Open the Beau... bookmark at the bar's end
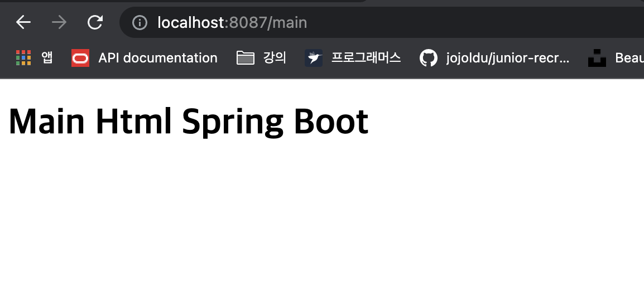The width and height of the screenshot is (644, 282). click(x=616, y=58)
